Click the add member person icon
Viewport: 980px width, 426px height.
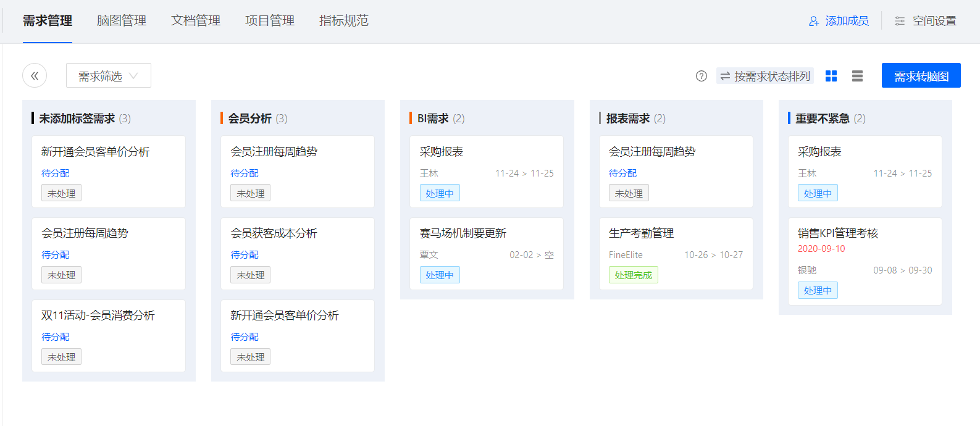click(x=814, y=21)
